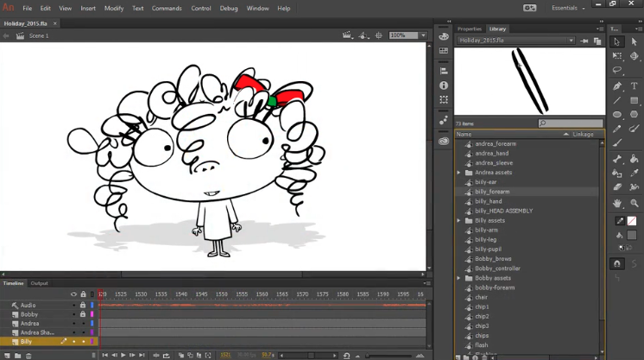Expand the Billy assets folder

point(459,221)
